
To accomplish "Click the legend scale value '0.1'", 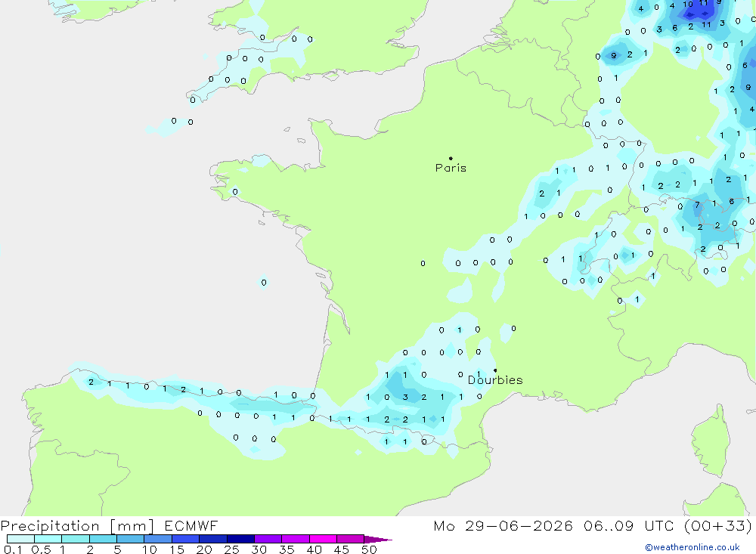I will tap(13, 549).
